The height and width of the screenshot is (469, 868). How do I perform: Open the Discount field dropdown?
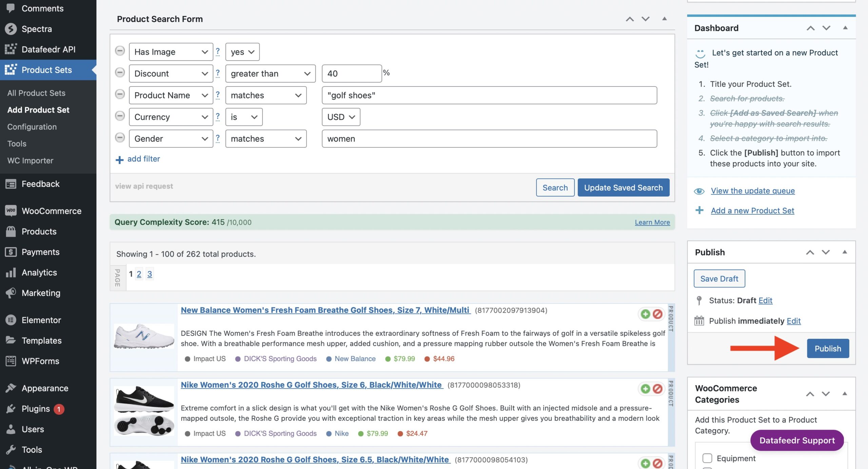pyautogui.click(x=171, y=74)
